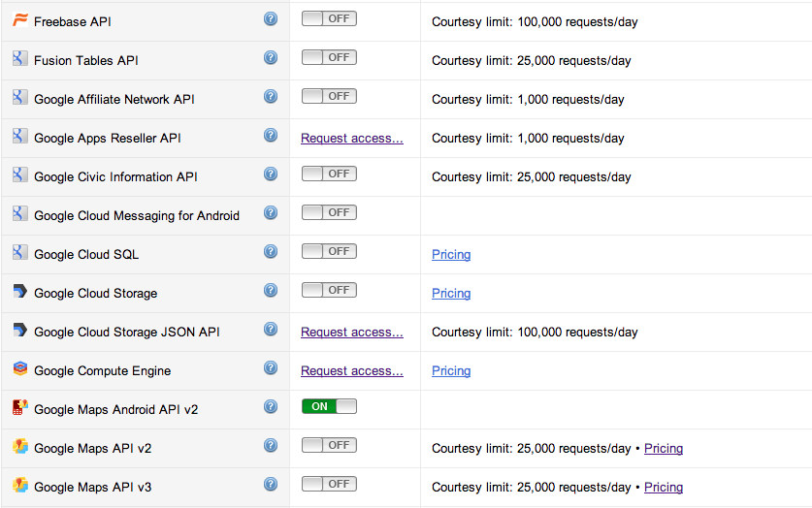Open Pricing link for Google Maps API v2
The height and width of the screenshot is (508, 812).
tap(664, 449)
